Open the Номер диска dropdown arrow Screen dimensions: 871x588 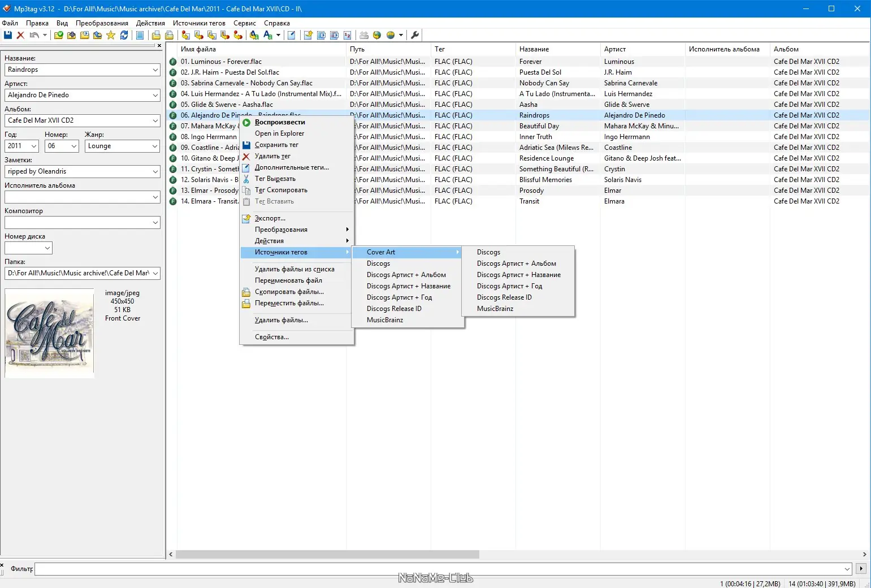pos(47,248)
